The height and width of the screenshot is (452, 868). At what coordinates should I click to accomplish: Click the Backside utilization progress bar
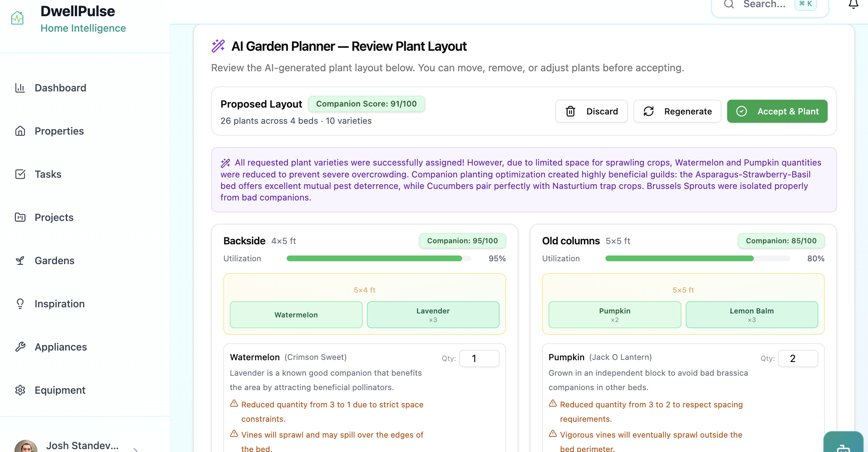pyautogui.click(x=379, y=258)
